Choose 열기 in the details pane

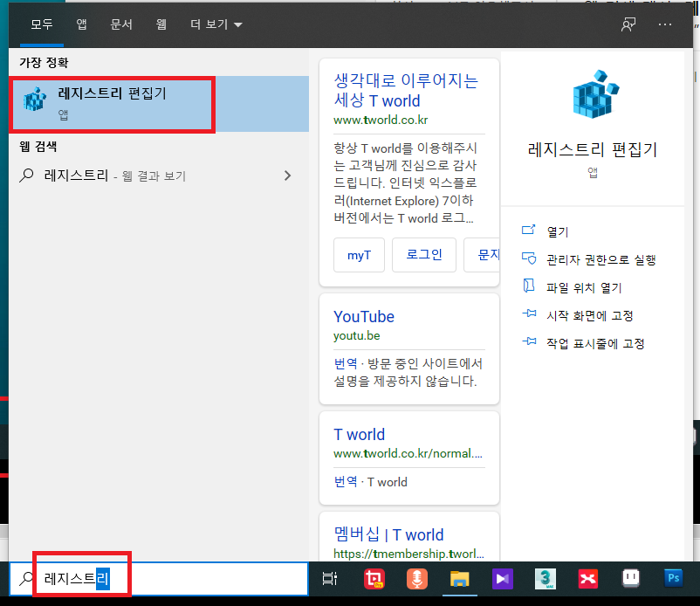coord(558,231)
